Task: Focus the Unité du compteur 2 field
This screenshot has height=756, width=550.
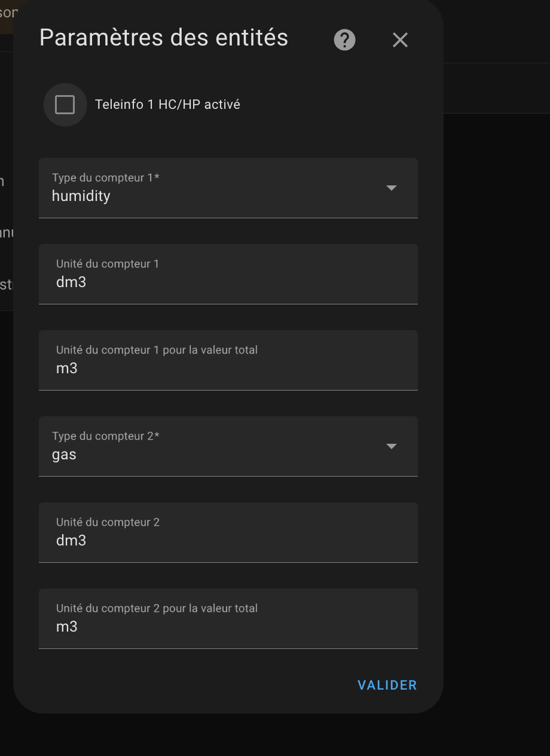Action: tap(228, 532)
